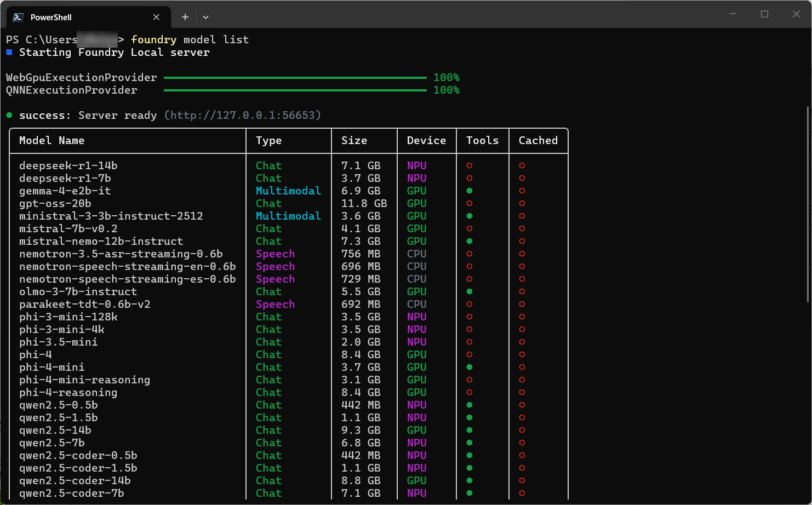Click the 9.3 GB size value

click(361, 430)
